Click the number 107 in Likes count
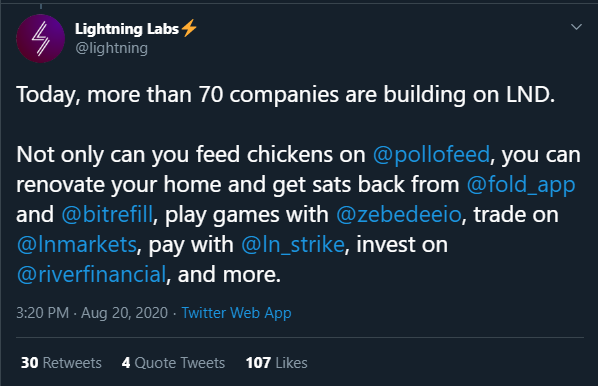Viewport: 598px width, 386px height. click(258, 363)
